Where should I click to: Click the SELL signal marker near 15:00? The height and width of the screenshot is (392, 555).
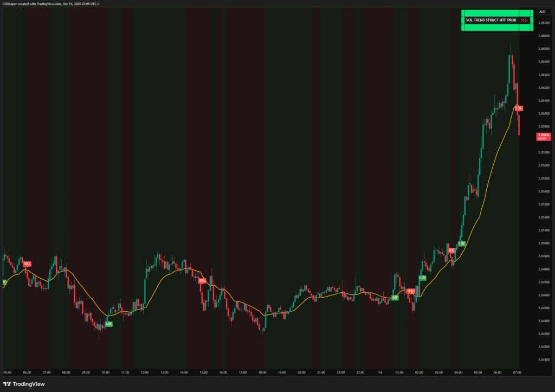(202, 281)
